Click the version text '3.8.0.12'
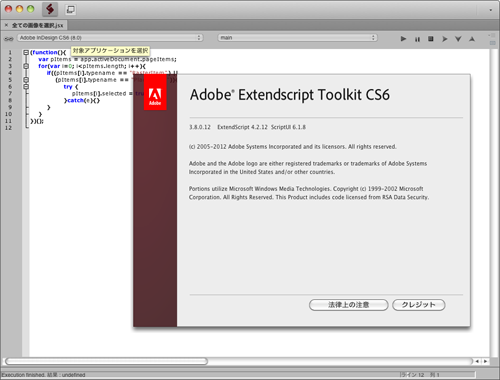This screenshot has width=500, height=380. [x=200, y=127]
